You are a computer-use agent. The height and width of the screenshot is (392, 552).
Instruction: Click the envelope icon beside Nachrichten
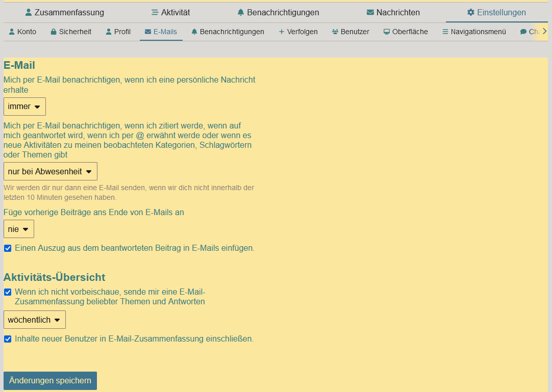pos(370,12)
